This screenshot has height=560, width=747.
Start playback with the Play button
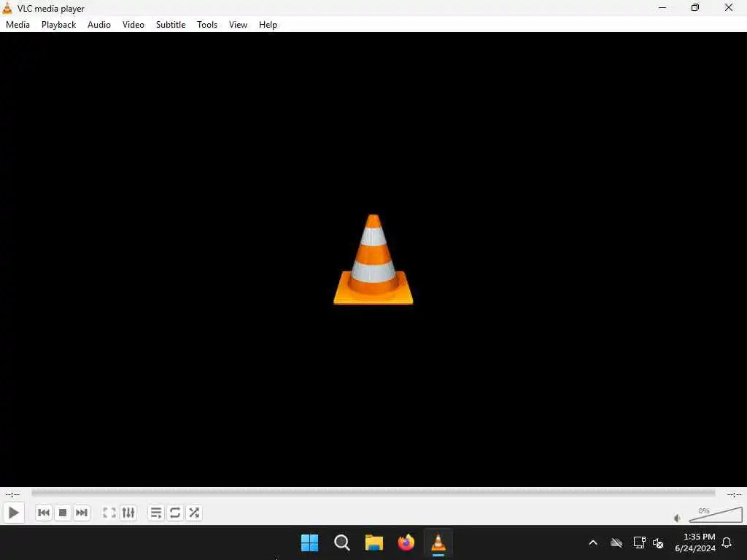[14, 513]
